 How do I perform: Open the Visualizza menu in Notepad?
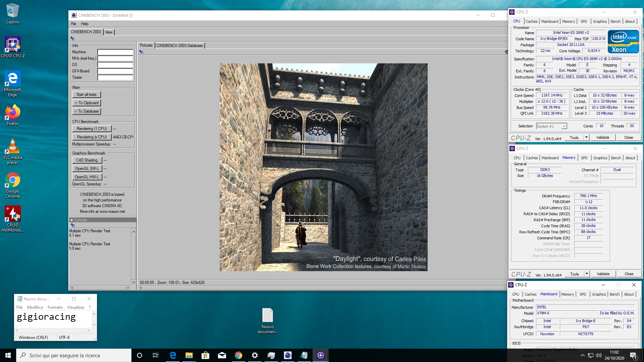click(x=75, y=307)
